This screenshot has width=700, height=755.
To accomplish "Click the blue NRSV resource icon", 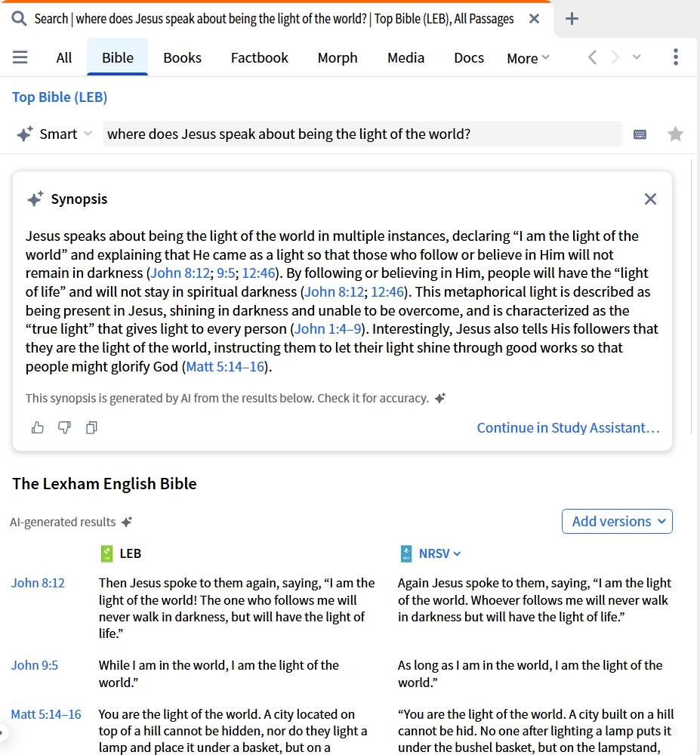I will pyautogui.click(x=406, y=553).
